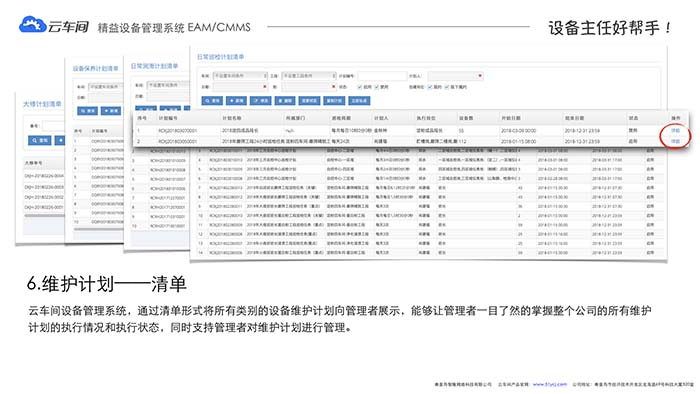Viewport: 700px width, 394px height.
Task: Click the search button in the 设备保养计划清单 window
Action: pyautogui.click(x=87, y=110)
